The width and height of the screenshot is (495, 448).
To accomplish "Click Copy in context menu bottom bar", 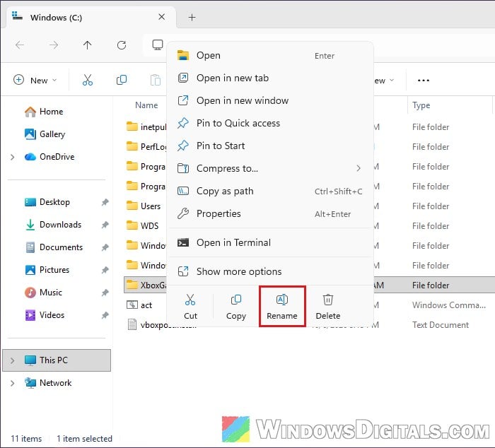I will 235,307.
